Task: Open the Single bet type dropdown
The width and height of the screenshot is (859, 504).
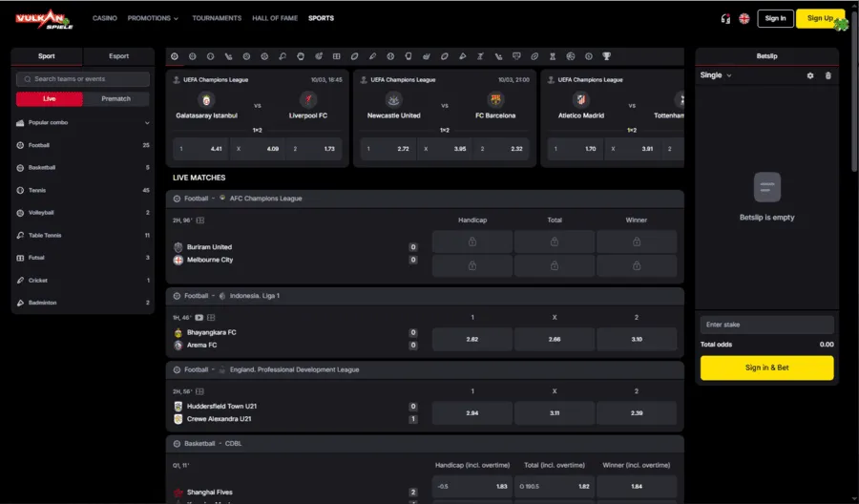Action: point(716,75)
